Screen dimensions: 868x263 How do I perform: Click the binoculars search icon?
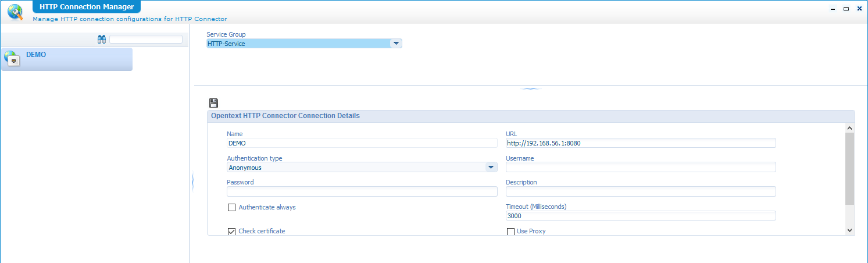[x=102, y=40]
